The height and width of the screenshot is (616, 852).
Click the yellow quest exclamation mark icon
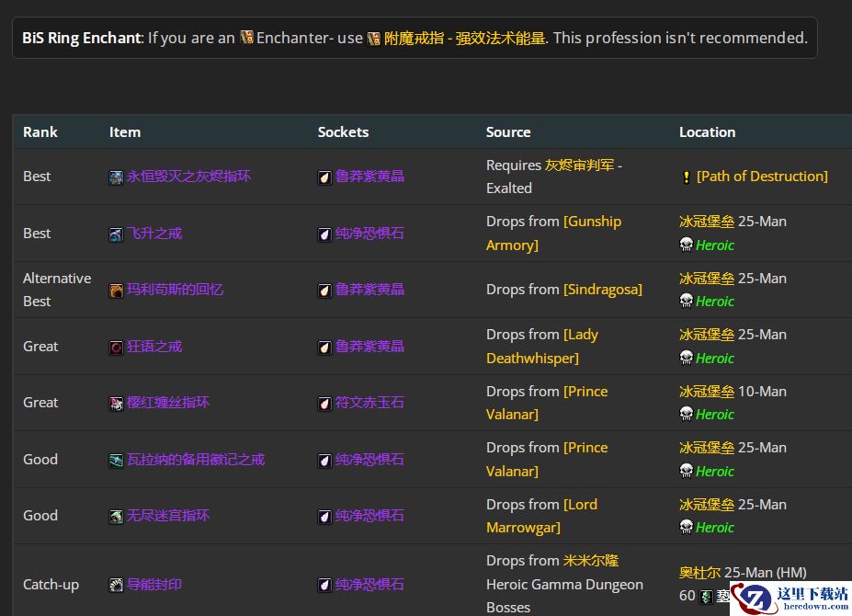click(x=686, y=177)
